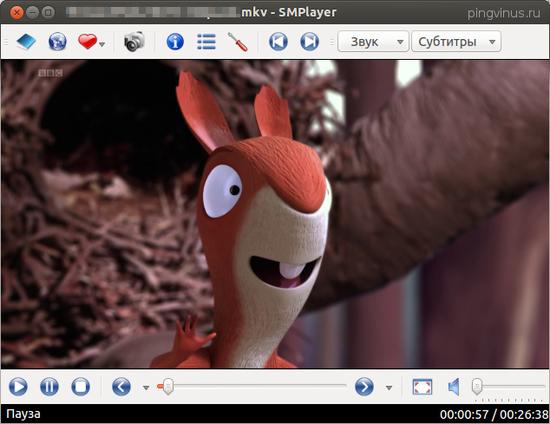This screenshot has width=550, height=424.
Task: Open the playlist list icon
Action: [207, 42]
